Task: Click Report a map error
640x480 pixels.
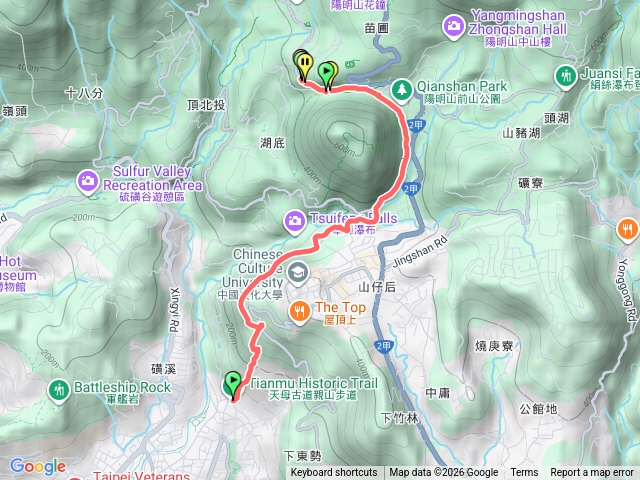Action: pyautogui.click(x=591, y=473)
